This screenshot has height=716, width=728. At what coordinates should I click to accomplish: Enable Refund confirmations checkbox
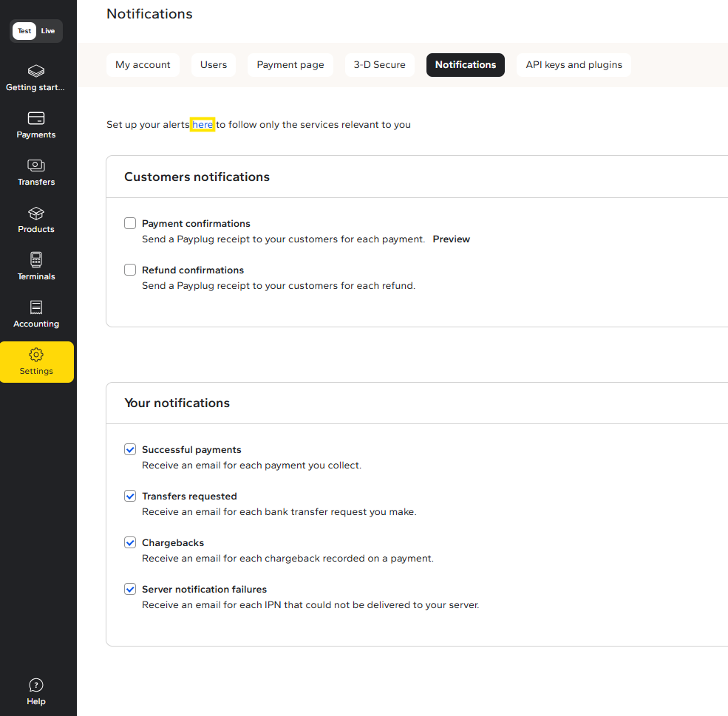130,270
